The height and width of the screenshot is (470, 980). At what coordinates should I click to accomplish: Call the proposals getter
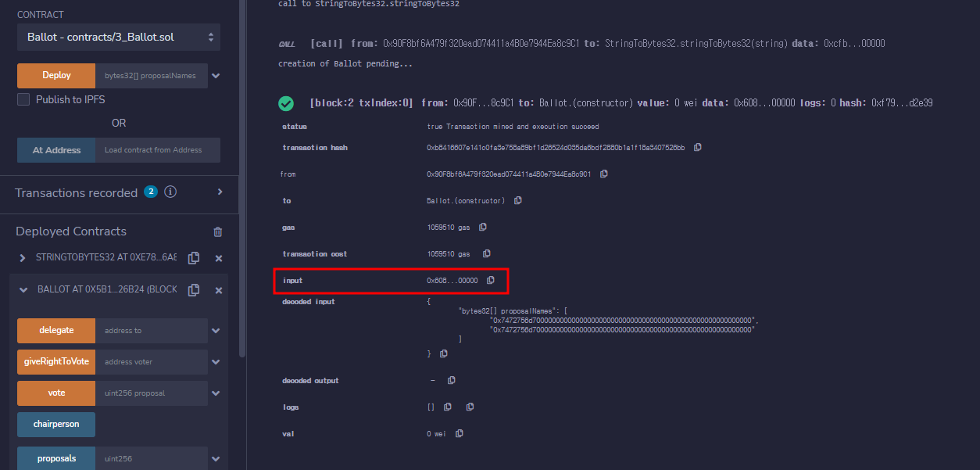point(56,459)
